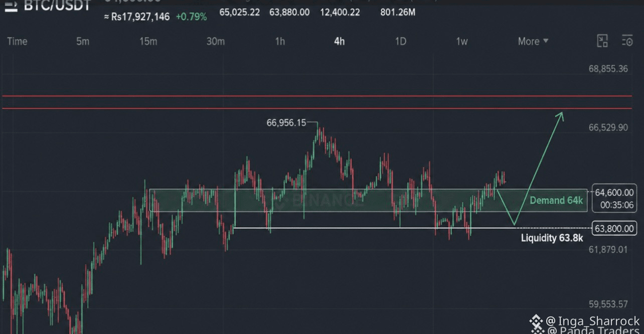Click the 12,400.22 volume value
The image size is (644, 334).
coord(340,12)
